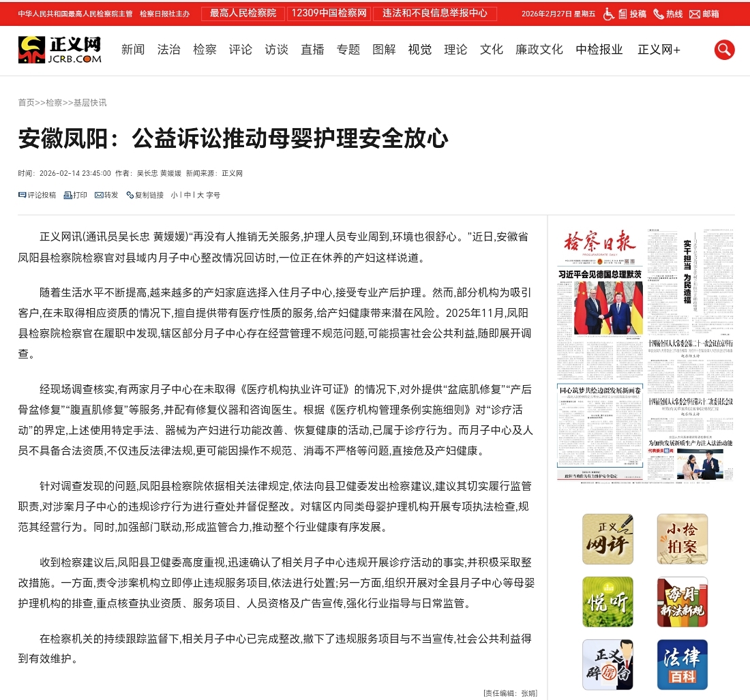Image resolution: width=750 pixels, height=700 pixels.
Task: Select the 图解 navigation item
Action: tap(384, 50)
